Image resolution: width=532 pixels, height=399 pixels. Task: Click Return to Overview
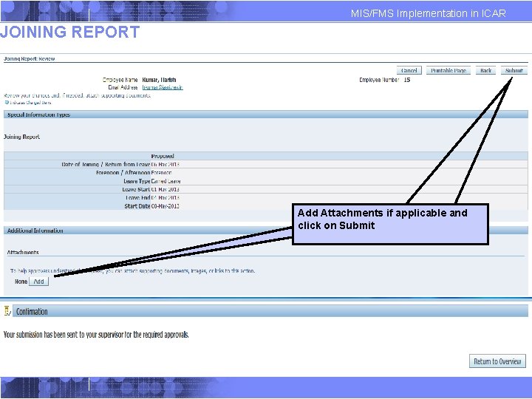[x=497, y=361]
